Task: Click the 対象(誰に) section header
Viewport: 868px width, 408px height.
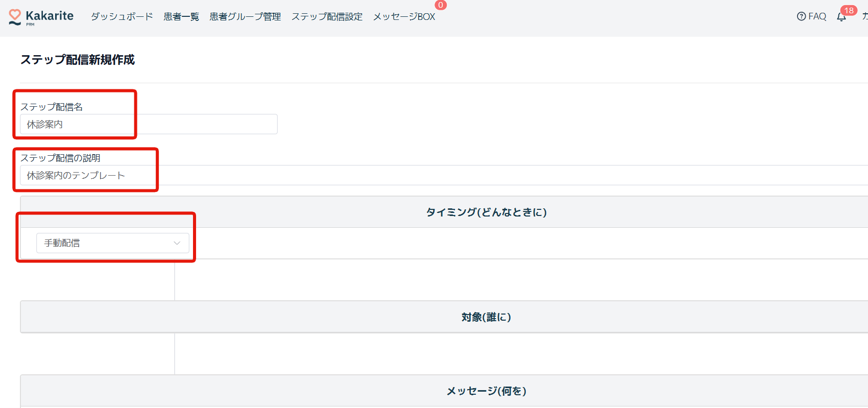Action: coord(486,317)
